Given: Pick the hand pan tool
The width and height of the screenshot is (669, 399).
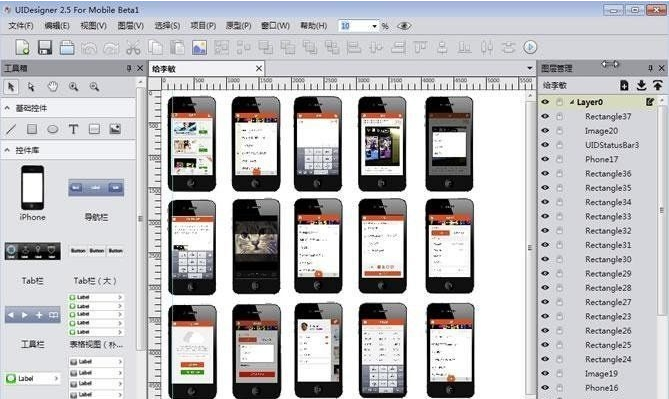Looking at the screenshot, I should (53, 87).
